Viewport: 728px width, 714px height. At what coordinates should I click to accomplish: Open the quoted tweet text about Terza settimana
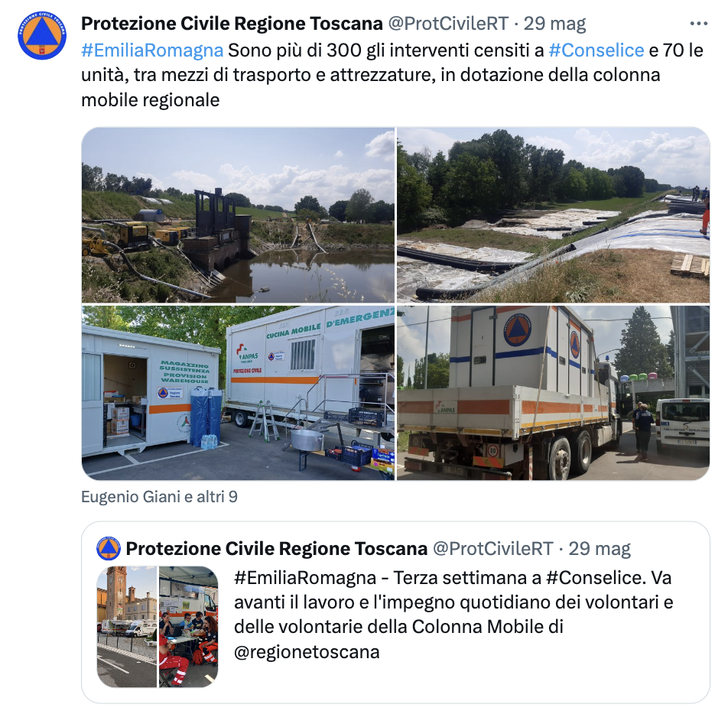[453, 615]
